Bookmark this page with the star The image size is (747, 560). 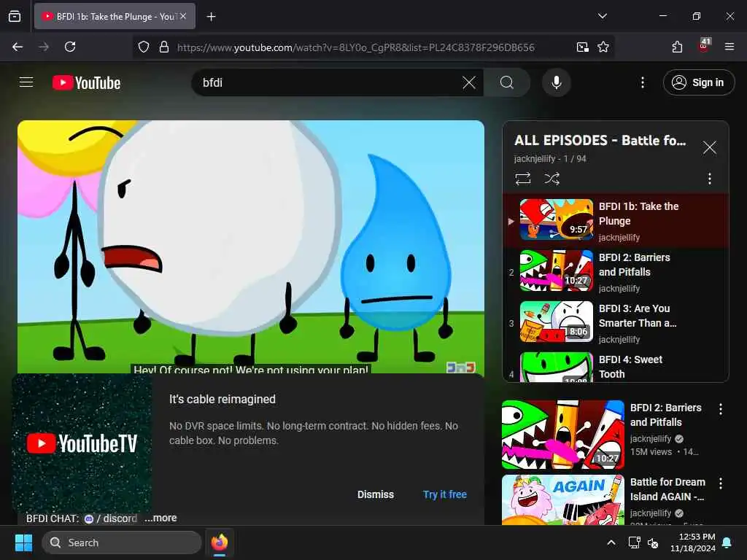tap(603, 47)
